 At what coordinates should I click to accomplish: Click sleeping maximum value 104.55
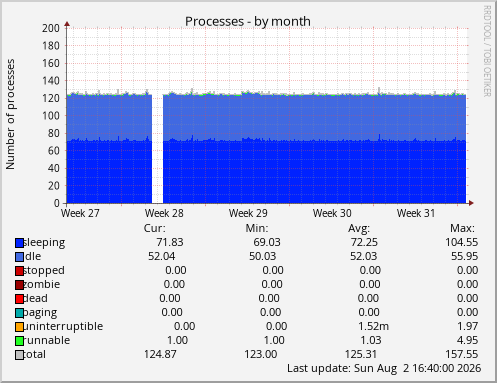click(x=462, y=242)
